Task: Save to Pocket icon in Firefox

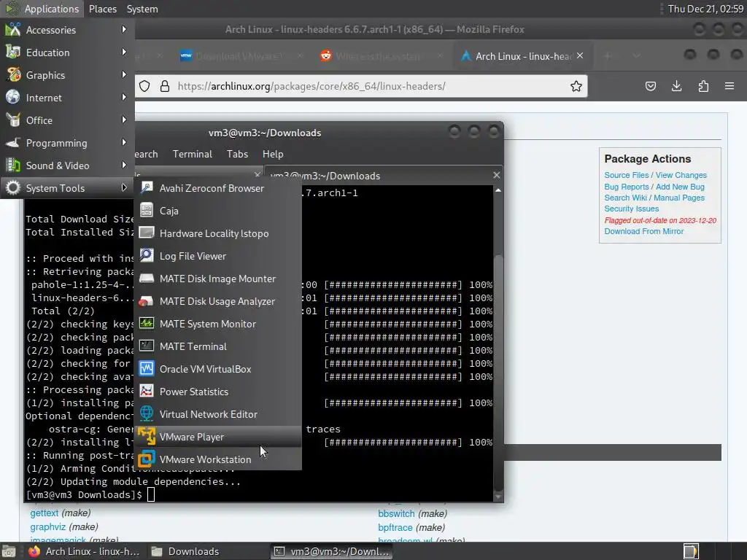Action: coord(650,86)
